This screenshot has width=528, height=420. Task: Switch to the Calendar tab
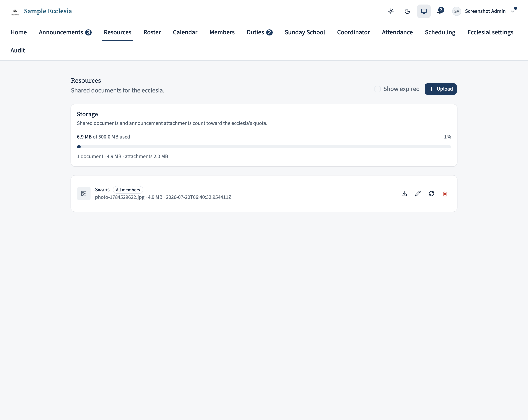click(185, 32)
